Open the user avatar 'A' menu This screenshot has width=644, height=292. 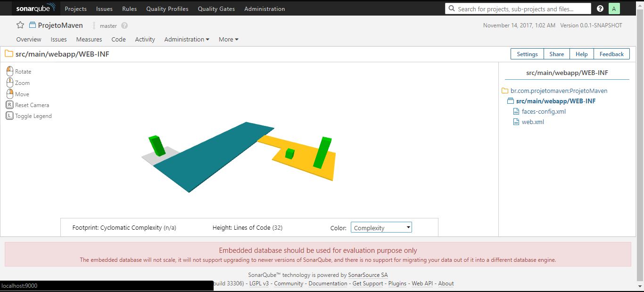tap(614, 8)
